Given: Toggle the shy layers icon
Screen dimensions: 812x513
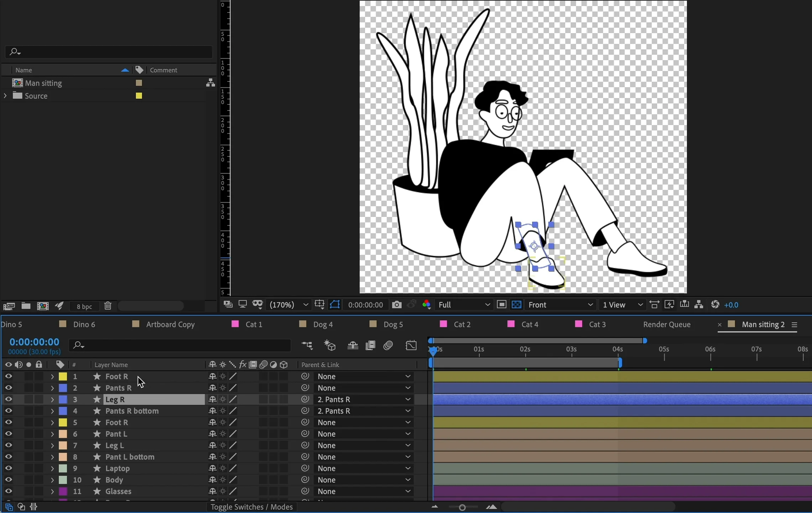Looking at the screenshot, I should point(353,345).
